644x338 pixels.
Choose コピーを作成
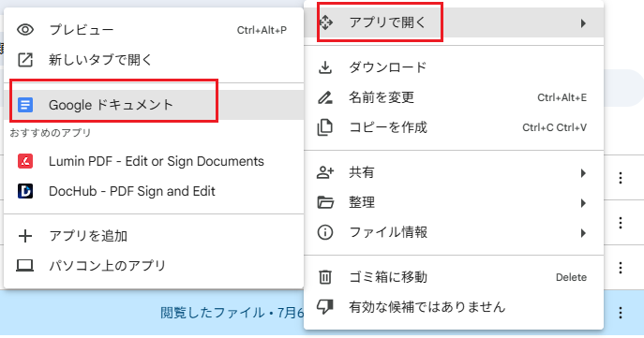click(454, 127)
